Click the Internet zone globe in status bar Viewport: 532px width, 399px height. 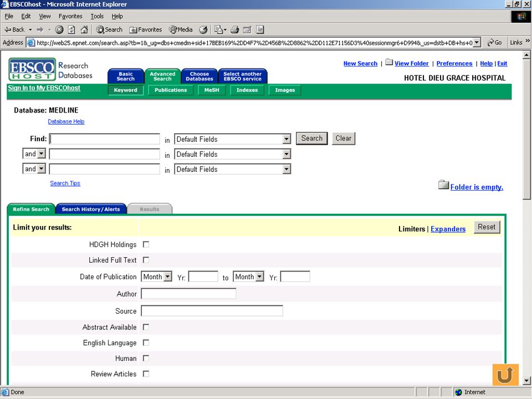coord(458,392)
